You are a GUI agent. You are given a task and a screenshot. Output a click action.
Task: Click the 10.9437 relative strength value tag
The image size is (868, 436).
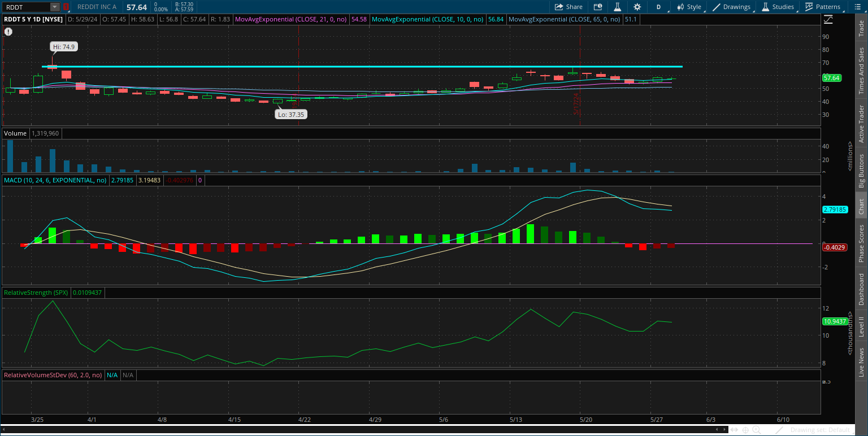(834, 321)
